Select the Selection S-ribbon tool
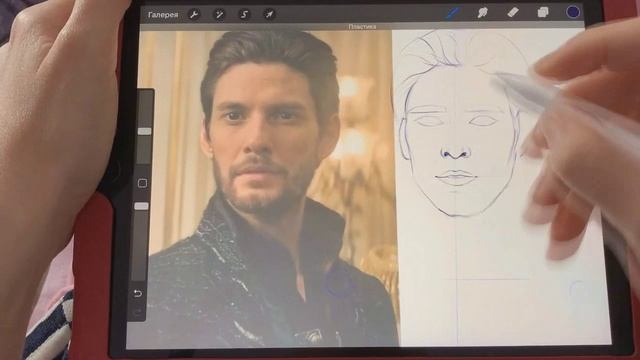The width and height of the screenshot is (640, 360). click(244, 15)
